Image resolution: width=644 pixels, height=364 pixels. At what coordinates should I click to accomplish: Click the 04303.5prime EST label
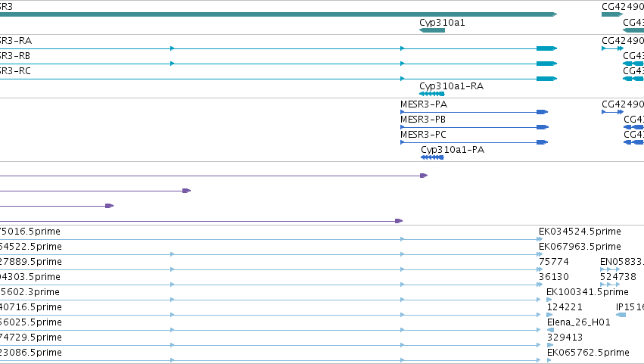[30, 277]
